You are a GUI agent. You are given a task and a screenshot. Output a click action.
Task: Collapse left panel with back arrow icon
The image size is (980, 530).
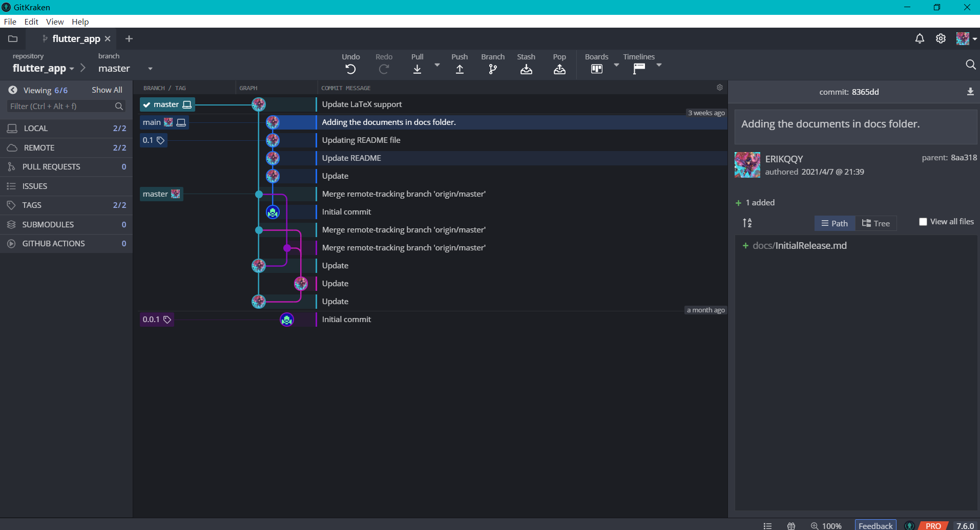pos(13,90)
